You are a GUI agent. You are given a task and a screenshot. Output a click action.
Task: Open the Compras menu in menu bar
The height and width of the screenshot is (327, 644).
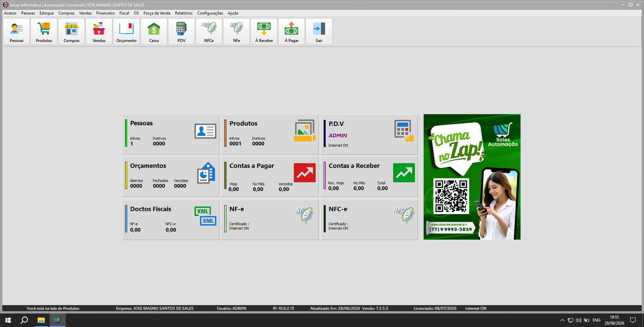coord(66,13)
